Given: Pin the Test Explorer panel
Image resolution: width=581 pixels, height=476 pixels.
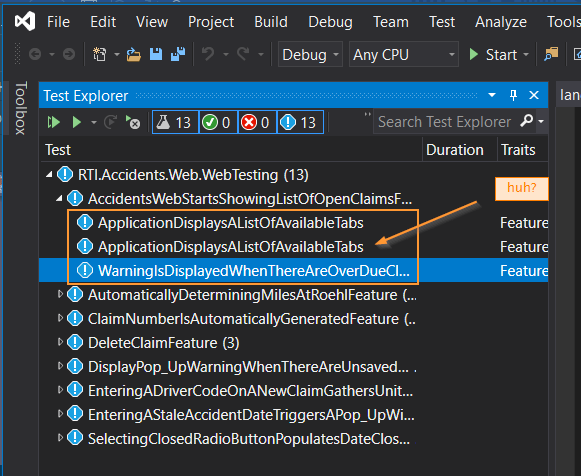Looking at the screenshot, I should click(x=513, y=95).
